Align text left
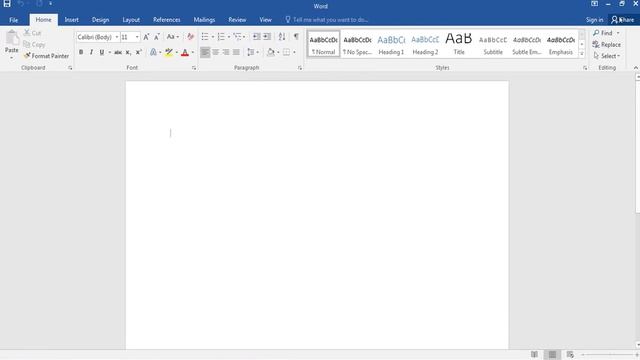The height and width of the screenshot is (360, 640). click(205, 52)
